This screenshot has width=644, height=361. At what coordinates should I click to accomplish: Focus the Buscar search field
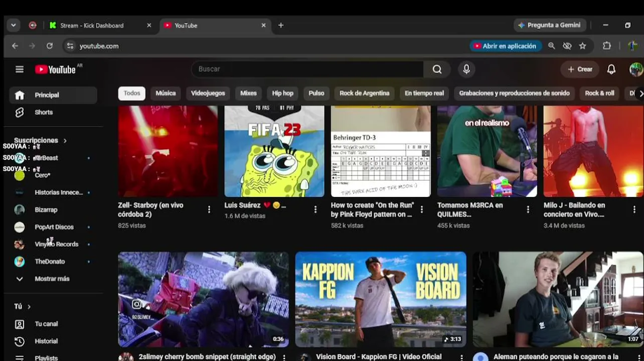point(307,69)
